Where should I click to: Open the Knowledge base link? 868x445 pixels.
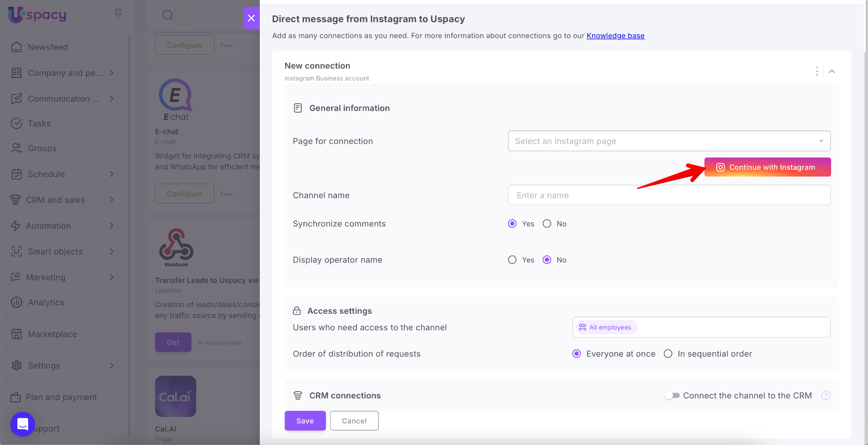(615, 36)
